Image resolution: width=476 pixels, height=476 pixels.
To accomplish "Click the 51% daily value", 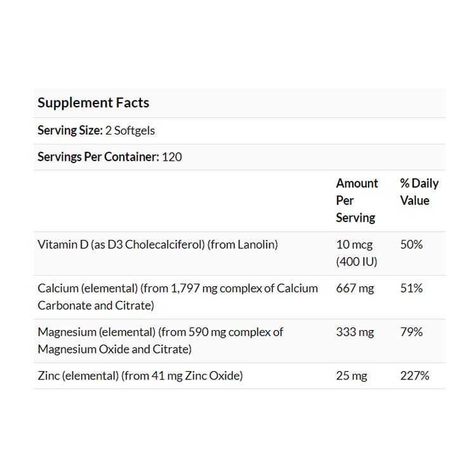I will pyautogui.click(x=411, y=288).
